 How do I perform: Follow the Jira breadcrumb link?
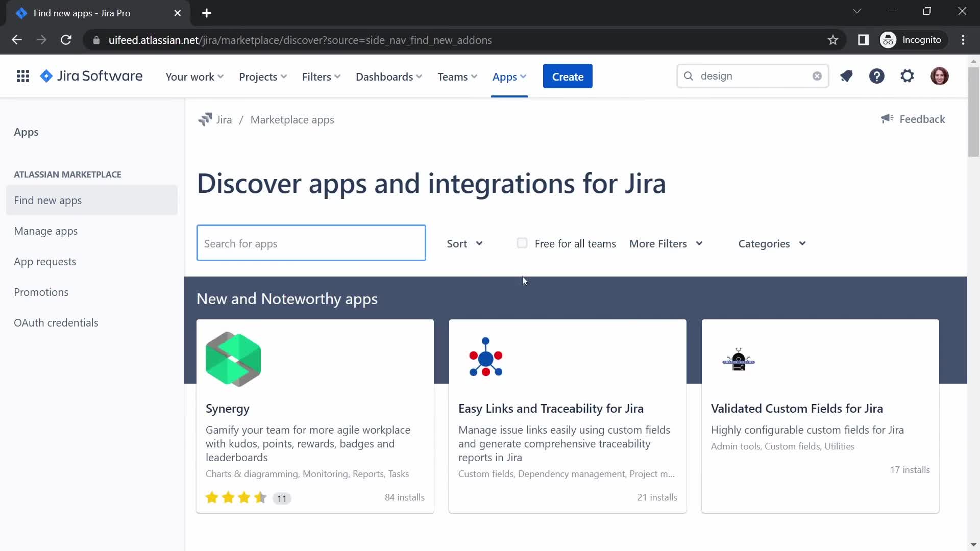pyautogui.click(x=224, y=119)
